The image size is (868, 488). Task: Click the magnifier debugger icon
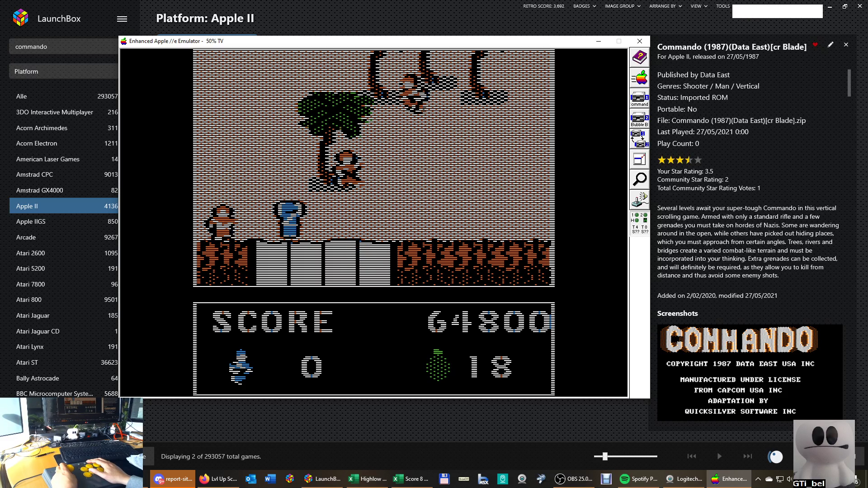(x=639, y=179)
